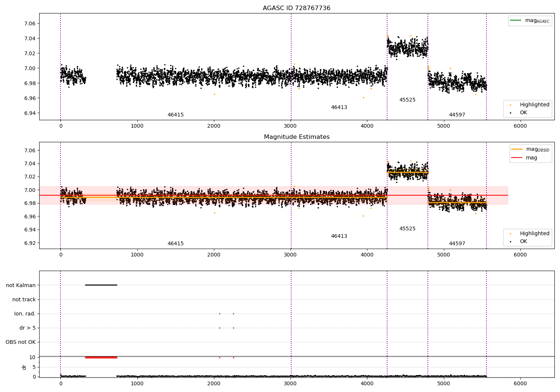Click the 7.06 y-tick of the top plot

(x=30, y=24)
